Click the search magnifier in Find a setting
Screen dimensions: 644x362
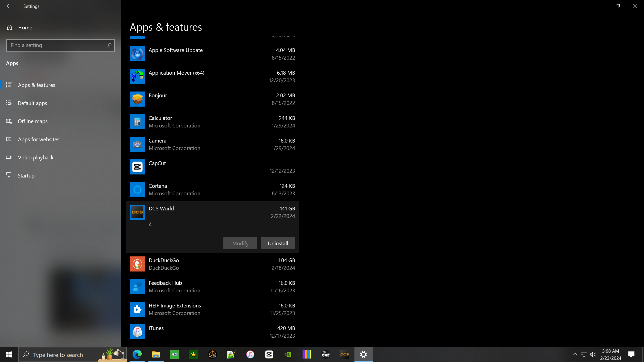(109, 45)
